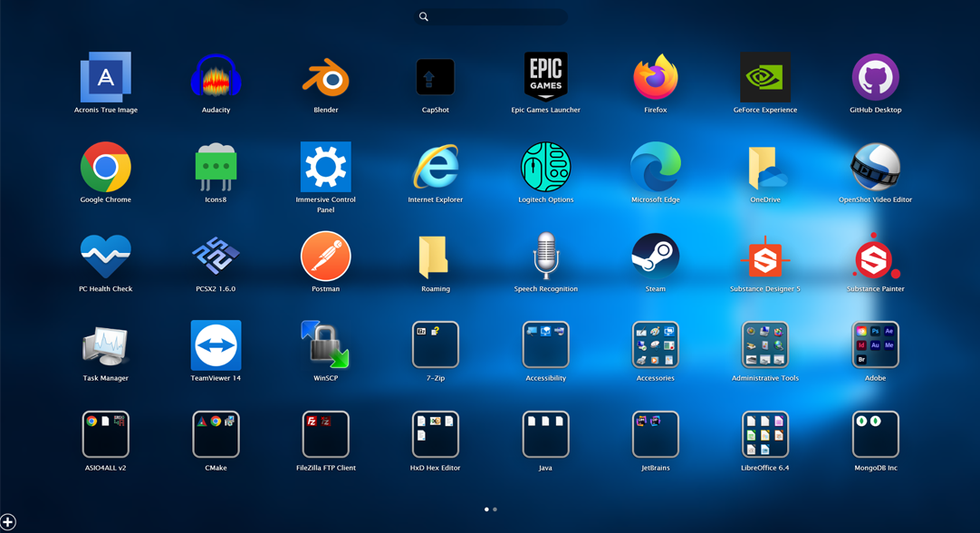
Task: Open GeForce Experience
Action: pos(765,78)
